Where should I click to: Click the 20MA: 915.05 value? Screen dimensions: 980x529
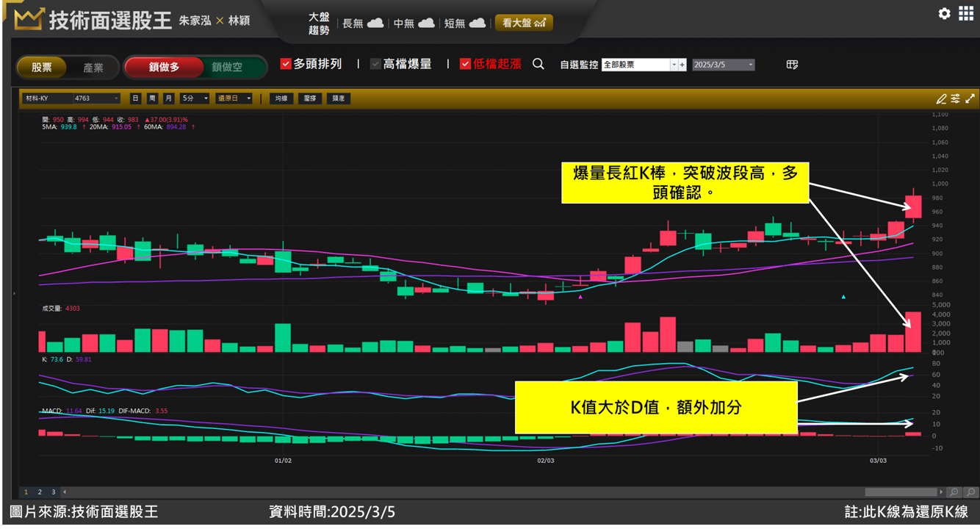110,127
